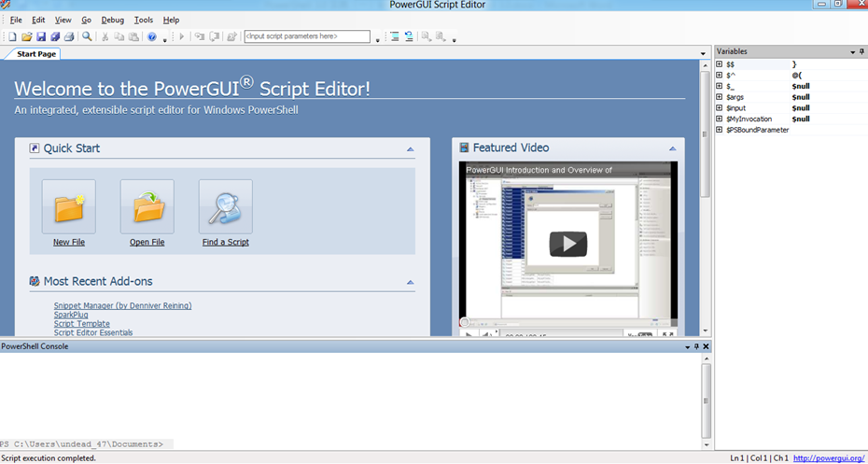868x464 pixels.
Task: Open the Variables panel options dropdown arrow
Action: coord(853,52)
